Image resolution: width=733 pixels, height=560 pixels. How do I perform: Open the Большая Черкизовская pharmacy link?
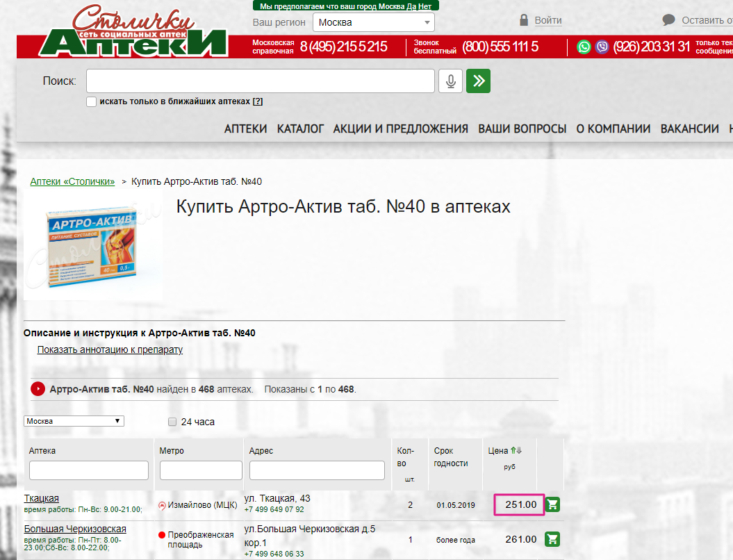tap(75, 529)
